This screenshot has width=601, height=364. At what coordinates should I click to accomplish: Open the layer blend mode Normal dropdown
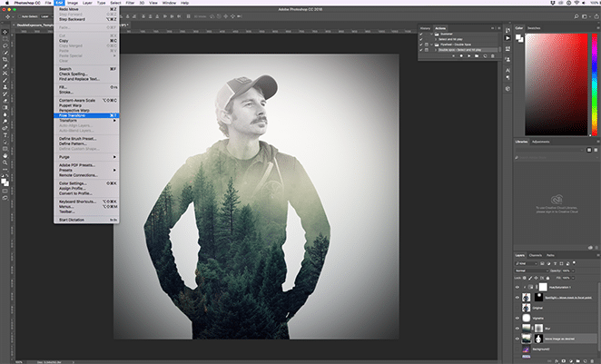click(532, 271)
